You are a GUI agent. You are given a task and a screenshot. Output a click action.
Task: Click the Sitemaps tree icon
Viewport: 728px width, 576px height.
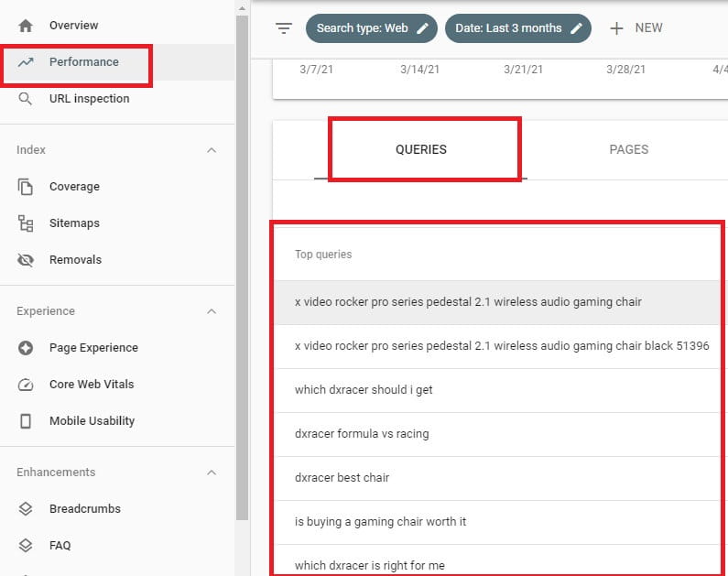pos(26,223)
